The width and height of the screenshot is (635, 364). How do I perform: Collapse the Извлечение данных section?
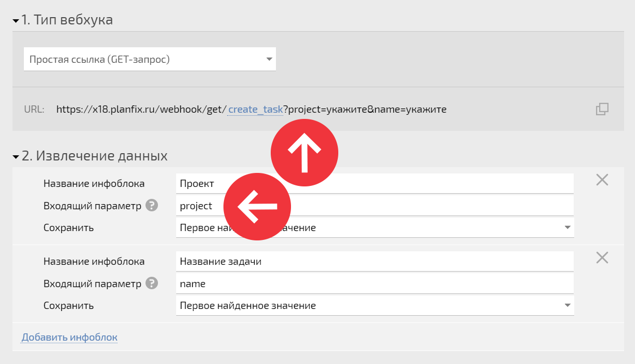click(x=16, y=156)
